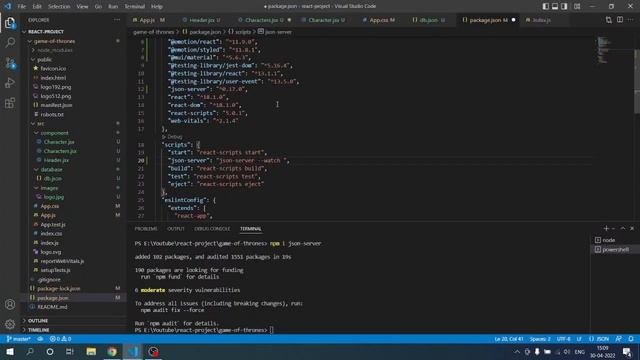Open the Extensions view
This screenshot has height=360, width=640.
coord(10,103)
